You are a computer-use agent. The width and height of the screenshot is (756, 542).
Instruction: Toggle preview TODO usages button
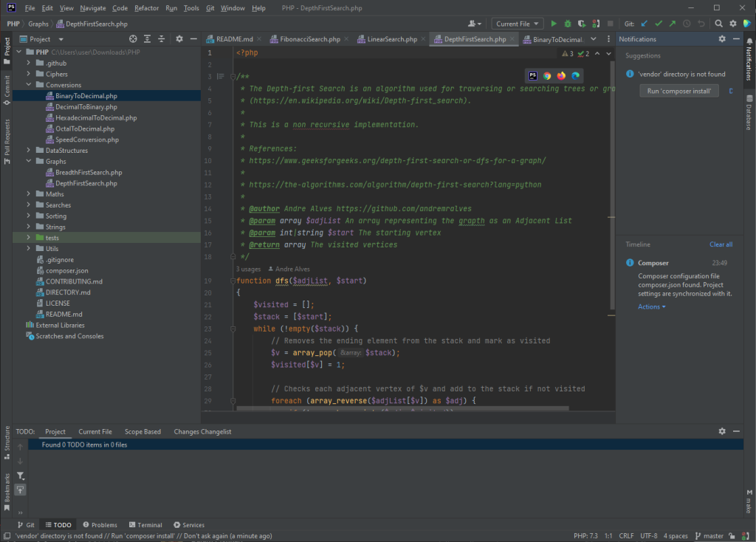tap(20, 490)
